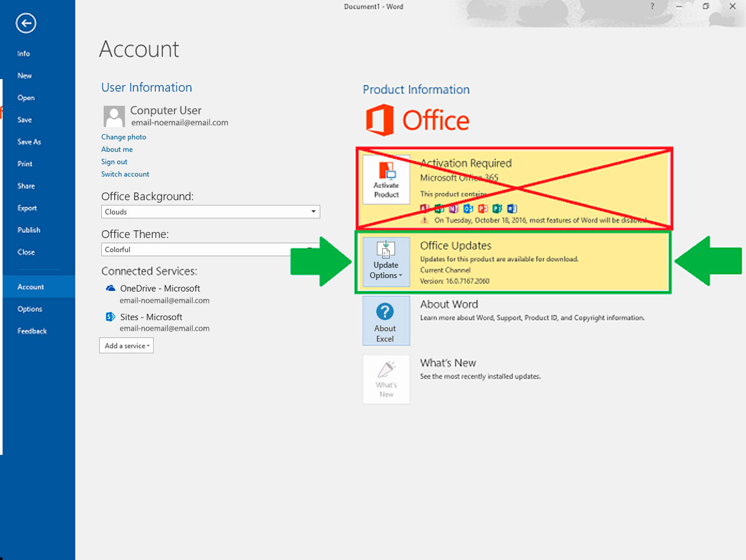Image resolution: width=746 pixels, height=560 pixels.
Task: Click the Activate Product icon button
Action: [386, 180]
